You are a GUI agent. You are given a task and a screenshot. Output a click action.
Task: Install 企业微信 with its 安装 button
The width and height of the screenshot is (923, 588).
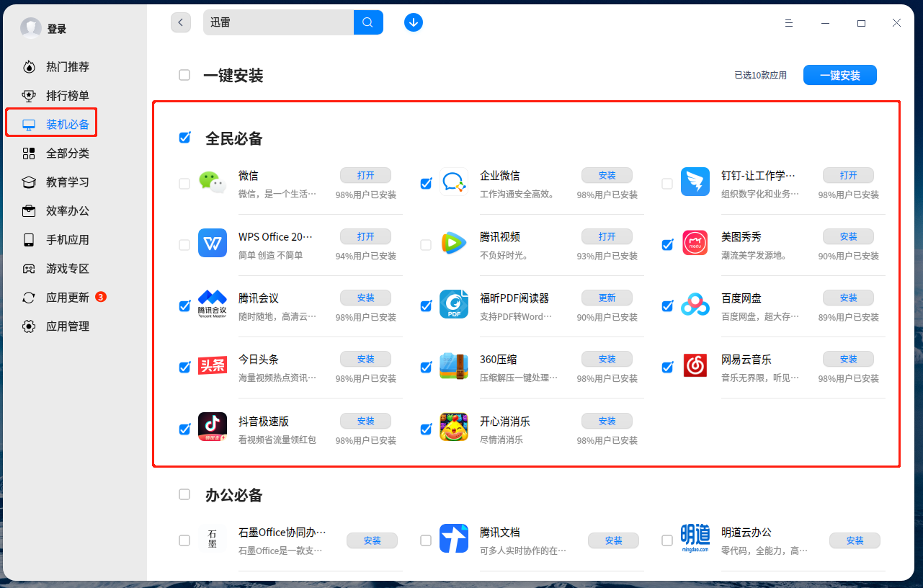click(607, 175)
